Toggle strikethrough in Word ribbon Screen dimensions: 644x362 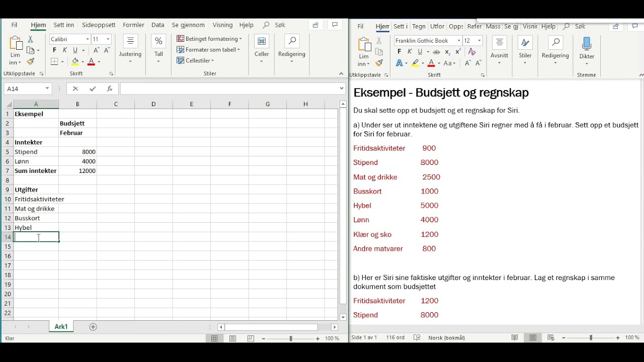pyautogui.click(x=436, y=52)
